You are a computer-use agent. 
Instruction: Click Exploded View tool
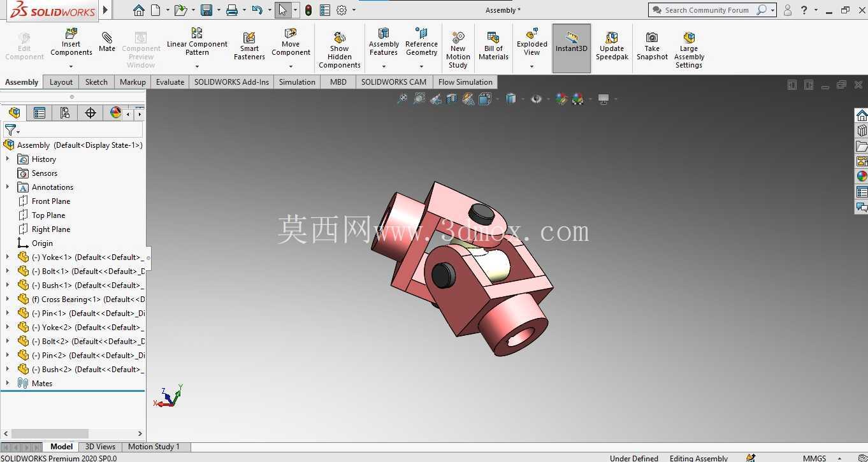click(532, 41)
